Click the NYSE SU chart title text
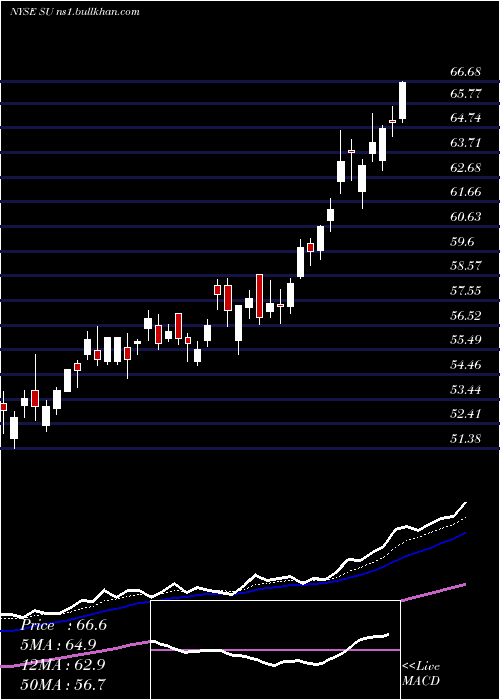The height and width of the screenshot is (700, 500). [74, 12]
